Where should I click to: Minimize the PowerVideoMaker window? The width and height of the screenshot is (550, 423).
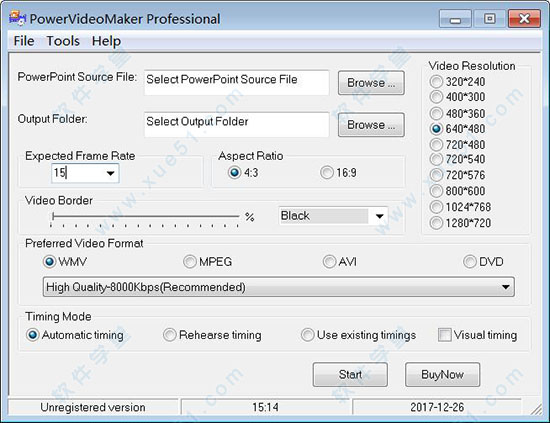455,19
